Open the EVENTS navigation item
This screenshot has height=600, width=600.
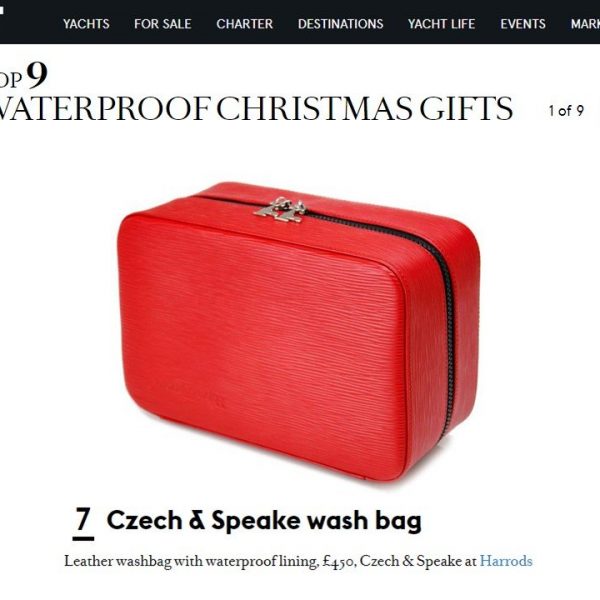[523, 24]
